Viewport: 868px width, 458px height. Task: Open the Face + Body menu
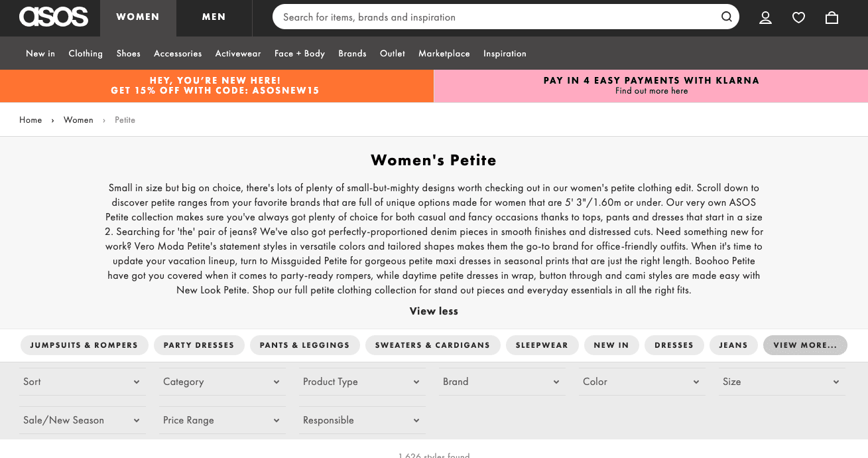tap(300, 54)
